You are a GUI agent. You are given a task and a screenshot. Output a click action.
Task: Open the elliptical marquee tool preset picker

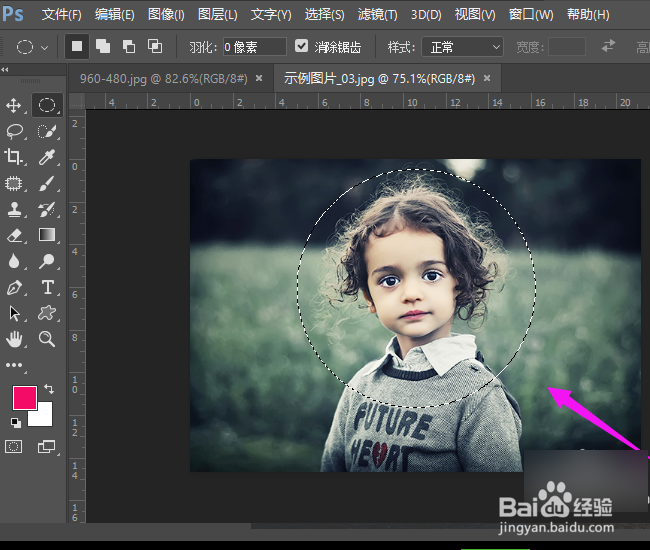(x=32, y=47)
